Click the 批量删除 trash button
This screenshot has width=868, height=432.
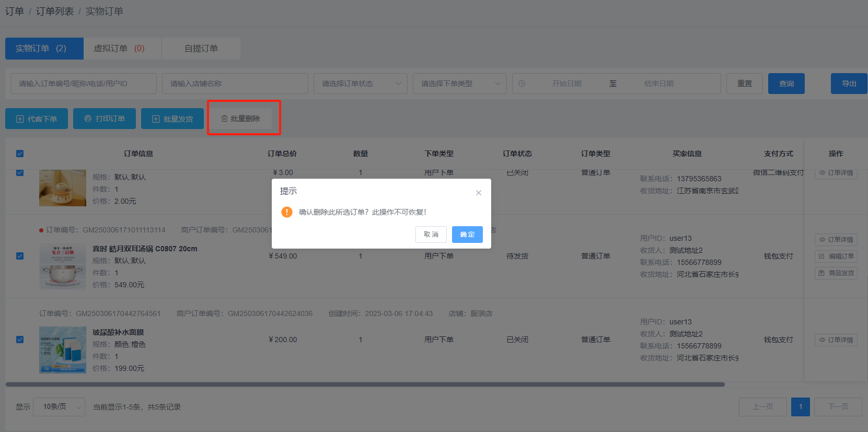tap(240, 119)
